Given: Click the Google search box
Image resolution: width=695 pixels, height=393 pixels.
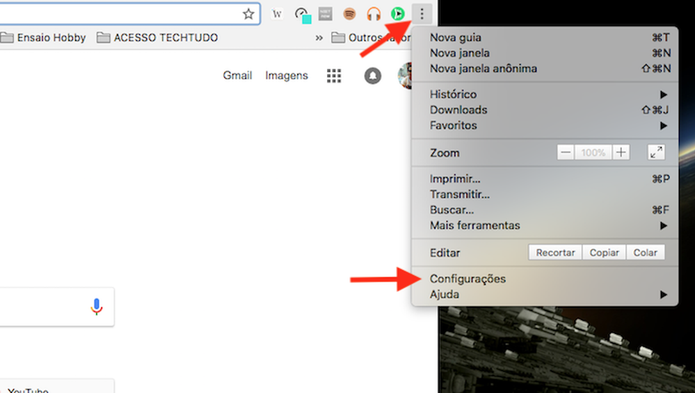Looking at the screenshot, I should [x=57, y=307].
